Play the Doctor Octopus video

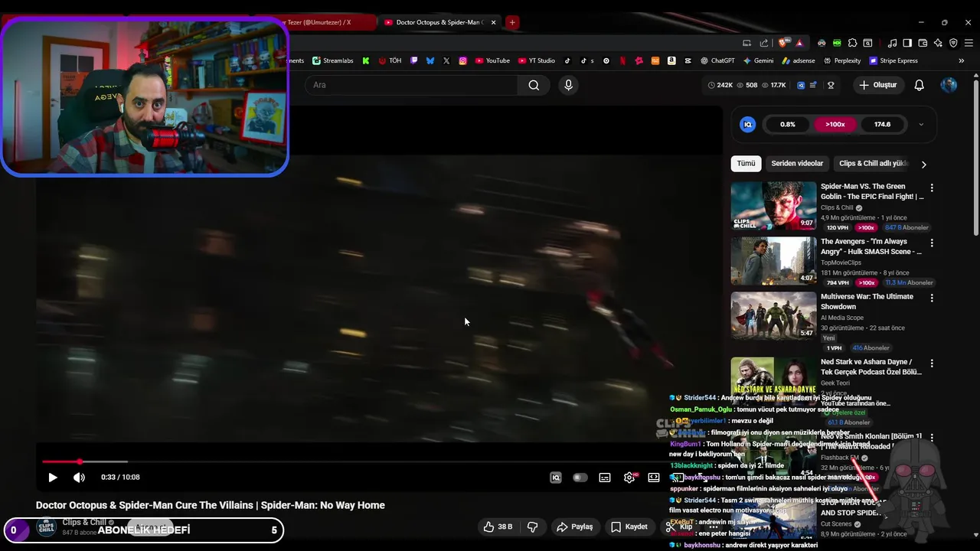pyautogui.click(x=53, y=478)
